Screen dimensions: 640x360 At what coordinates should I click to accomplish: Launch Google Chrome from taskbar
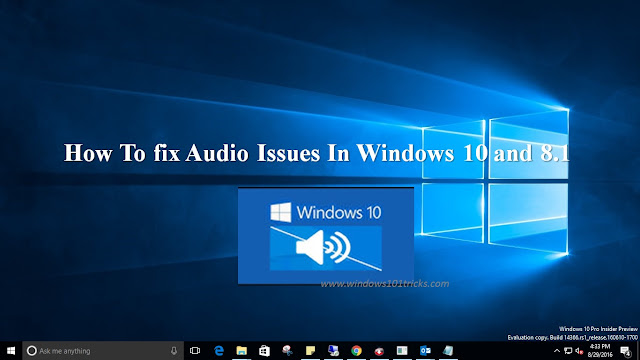(356, 351)
